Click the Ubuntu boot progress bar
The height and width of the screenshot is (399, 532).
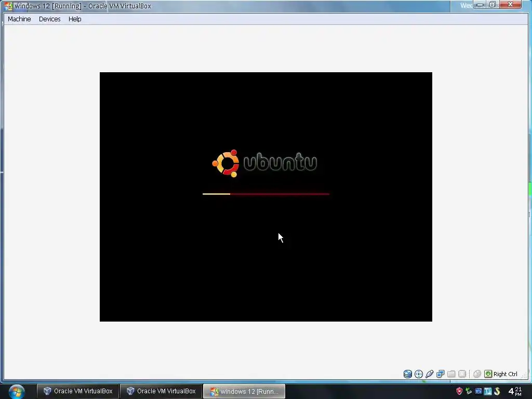coord(266,194)
